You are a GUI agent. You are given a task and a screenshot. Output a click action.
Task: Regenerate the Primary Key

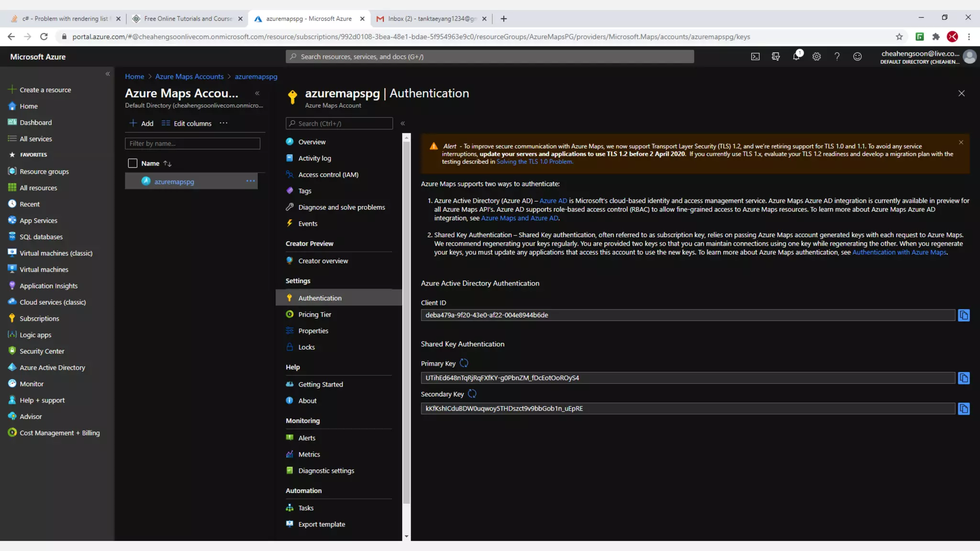[x=464, y=363]
